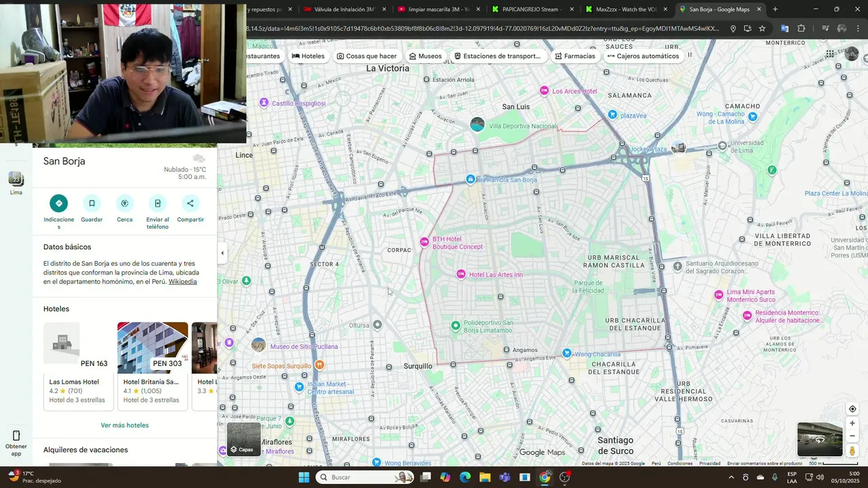Switch to the PAPICANGREJO Stream tab
Viewport: 868px width, 488px height.
click(531, 9)
